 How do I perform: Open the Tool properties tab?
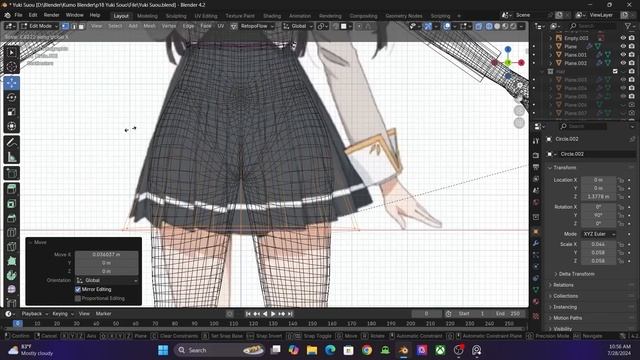point(536,141)
